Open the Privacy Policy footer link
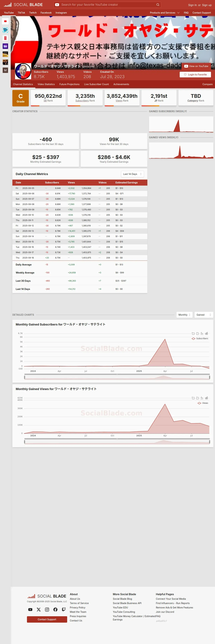This screenshot has width=215, height=644. pyautogui.click(x=78, y=608)
